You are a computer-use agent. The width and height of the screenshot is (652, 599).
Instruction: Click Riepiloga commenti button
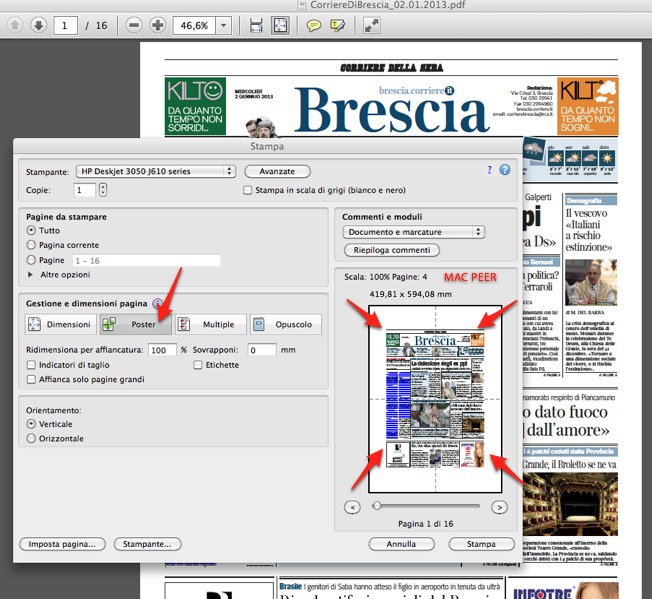[x=392, y=250]
